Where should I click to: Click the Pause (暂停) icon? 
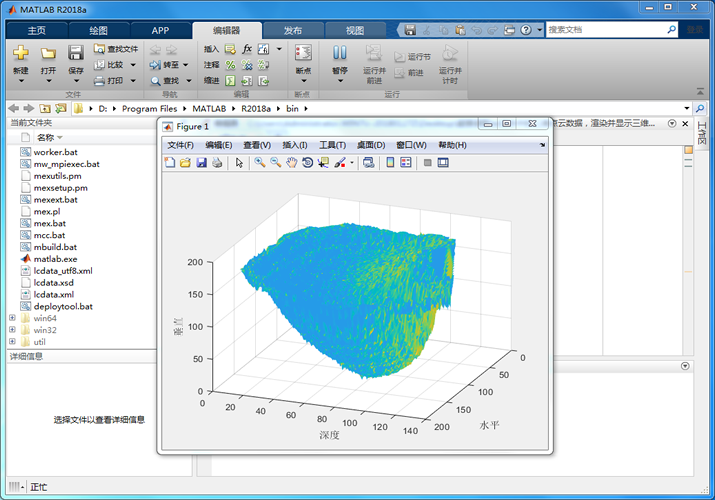(340, 52)
